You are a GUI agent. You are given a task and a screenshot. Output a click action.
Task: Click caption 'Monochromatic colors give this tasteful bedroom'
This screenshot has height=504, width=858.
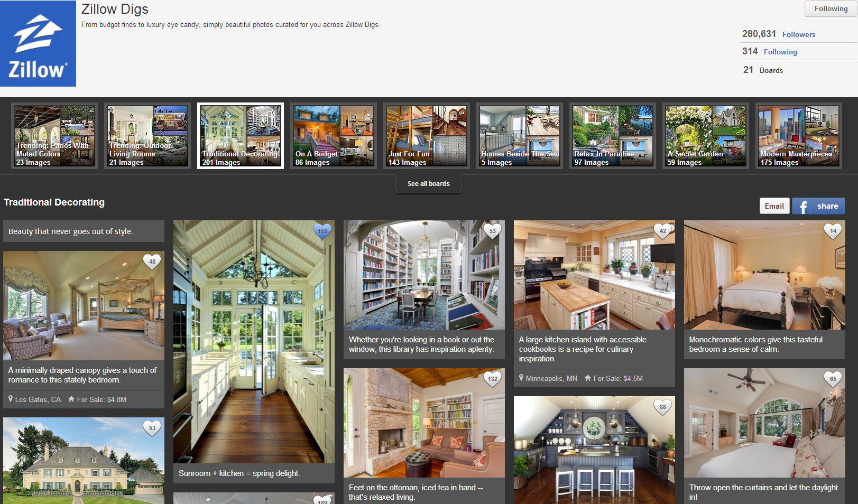(755, 344)
